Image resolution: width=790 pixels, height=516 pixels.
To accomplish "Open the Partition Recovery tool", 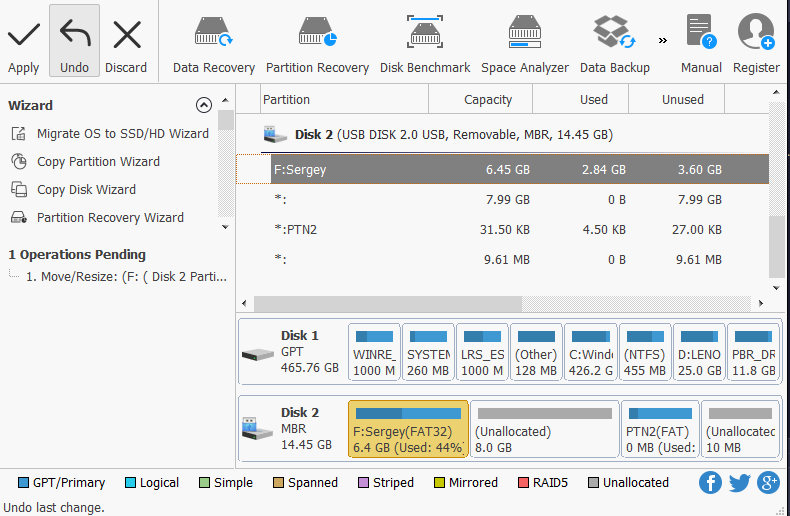I will click(x=317, y=45).
